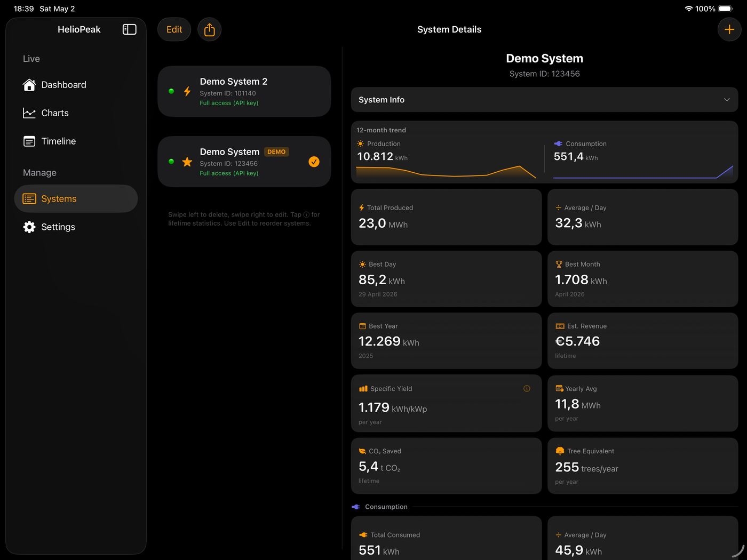Click the 85,2 kWh Best Day value
747x560 pixels.
click(382, 280)
